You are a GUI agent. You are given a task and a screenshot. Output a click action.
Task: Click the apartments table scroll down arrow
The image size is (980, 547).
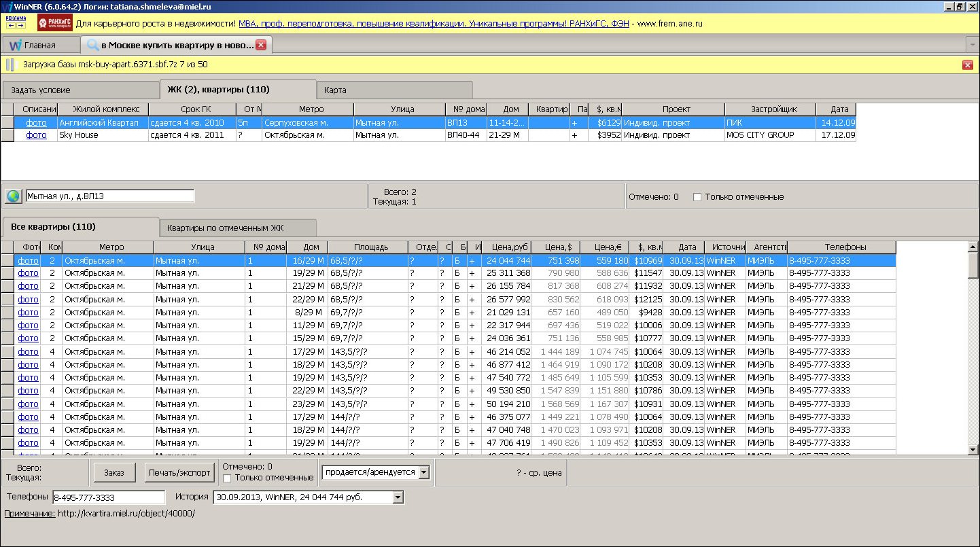[x=973, y=449]
